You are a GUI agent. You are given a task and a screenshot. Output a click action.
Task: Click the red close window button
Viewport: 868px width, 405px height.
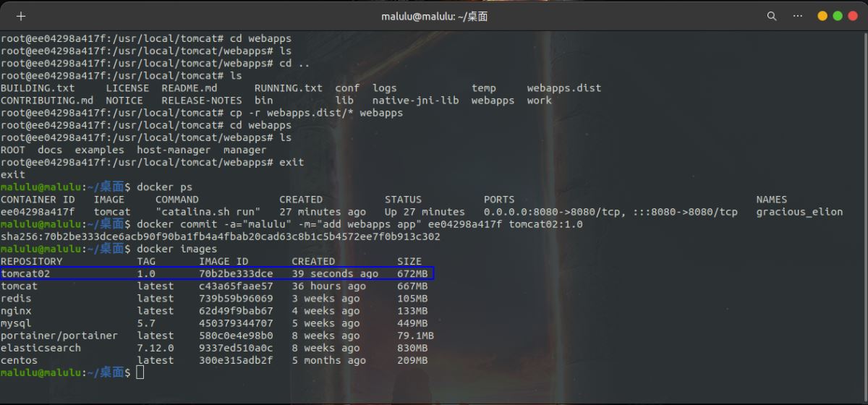tap(853, 16)
